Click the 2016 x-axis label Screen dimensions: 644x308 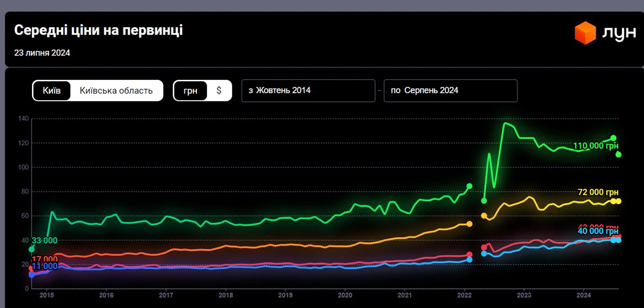coord(106,295)
